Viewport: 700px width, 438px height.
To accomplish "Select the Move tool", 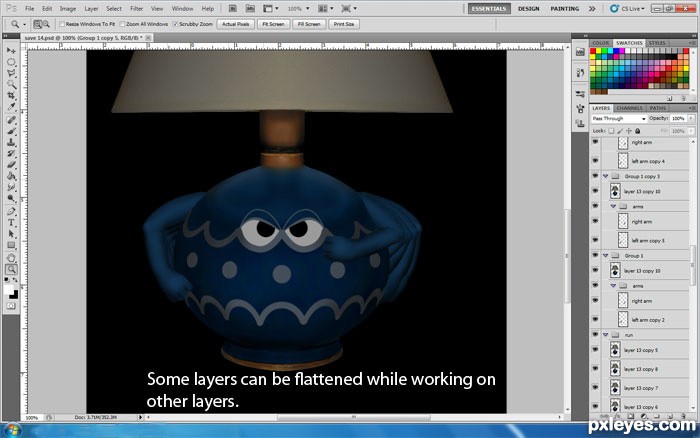I will click(x=11, y=50).
